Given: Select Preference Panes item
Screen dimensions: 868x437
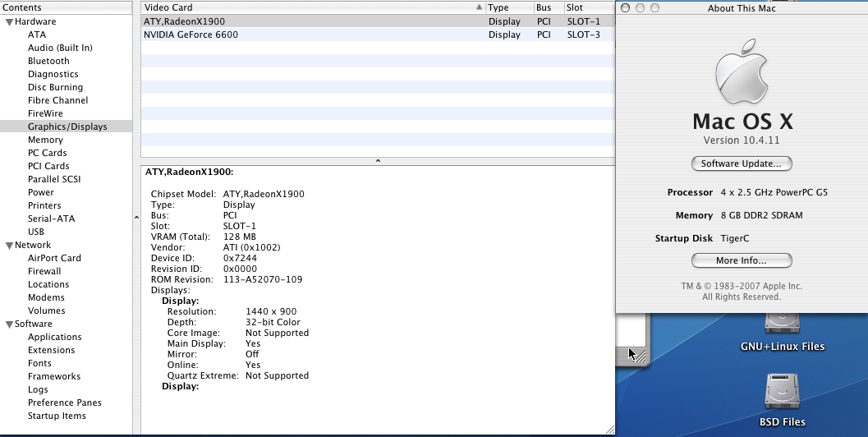Looking at the screenshot, I should tap(65, 402).
